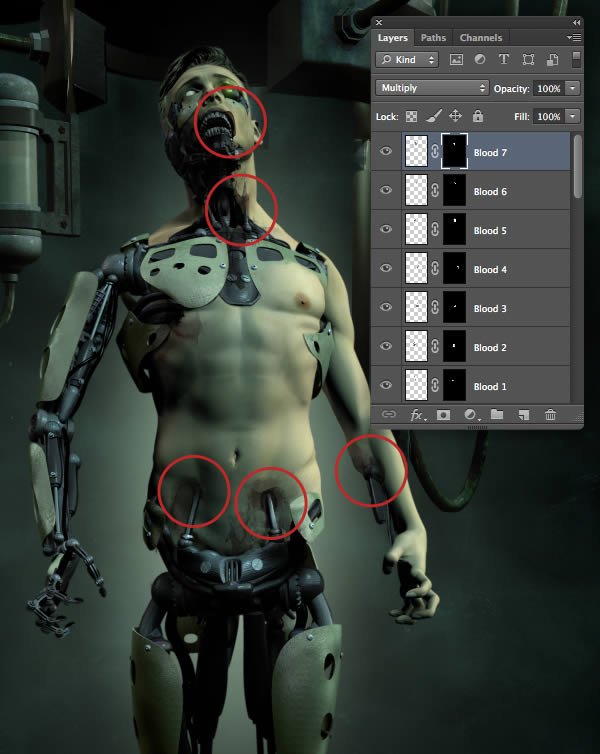Switch to the Paths tab
Image resolution: width=600 pixels, height=754 pixels.
433,38
